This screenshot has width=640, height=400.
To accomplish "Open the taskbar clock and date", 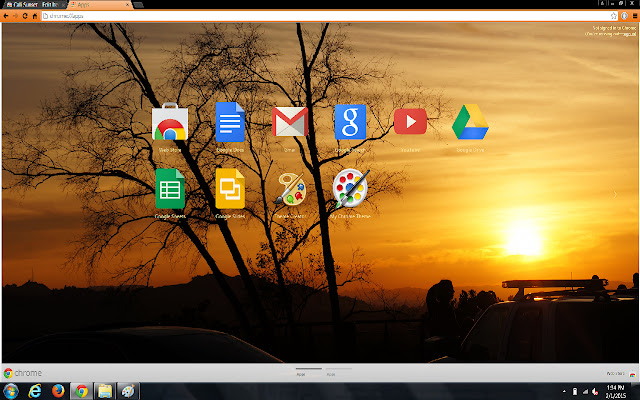I will 615,391.
